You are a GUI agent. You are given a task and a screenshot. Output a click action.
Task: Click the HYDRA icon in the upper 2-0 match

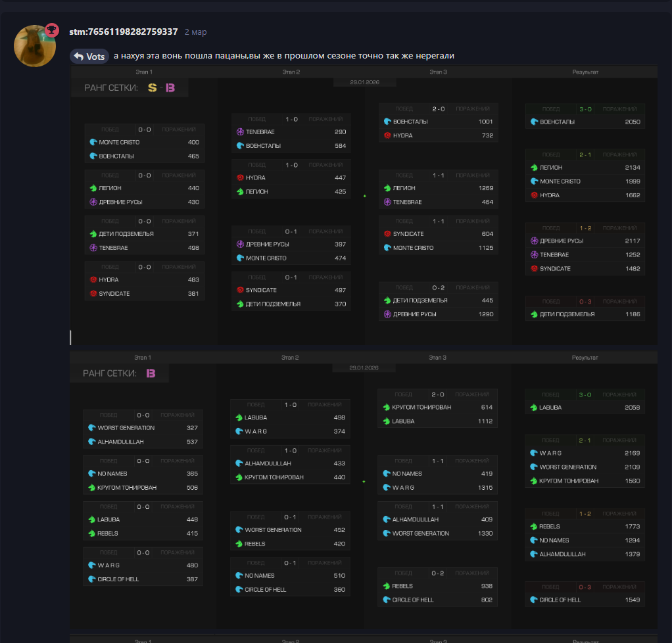[387, 135]
